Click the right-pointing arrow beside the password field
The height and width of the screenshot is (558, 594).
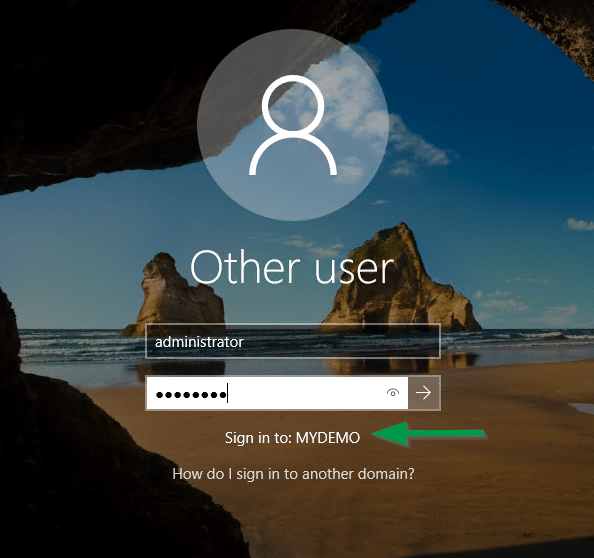424,392
